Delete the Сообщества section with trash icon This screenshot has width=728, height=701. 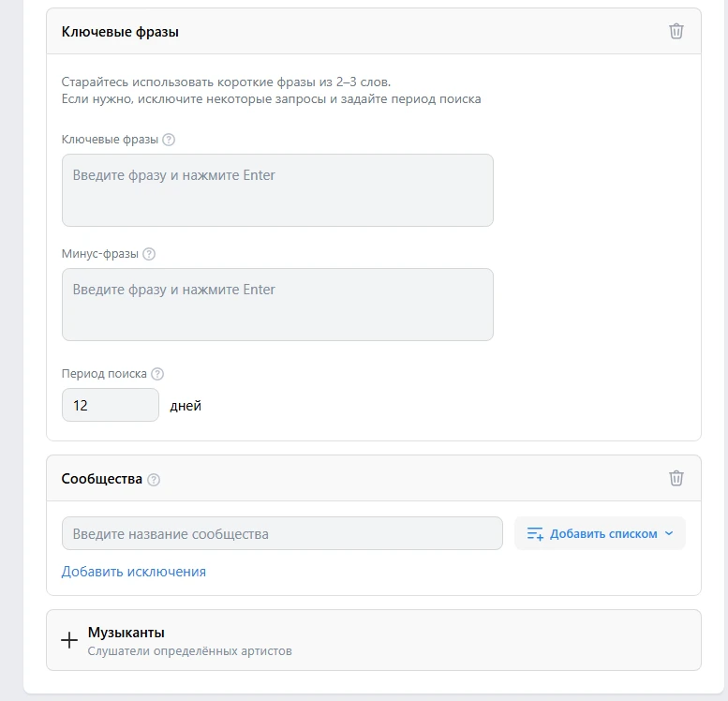[x=676, y=478]
